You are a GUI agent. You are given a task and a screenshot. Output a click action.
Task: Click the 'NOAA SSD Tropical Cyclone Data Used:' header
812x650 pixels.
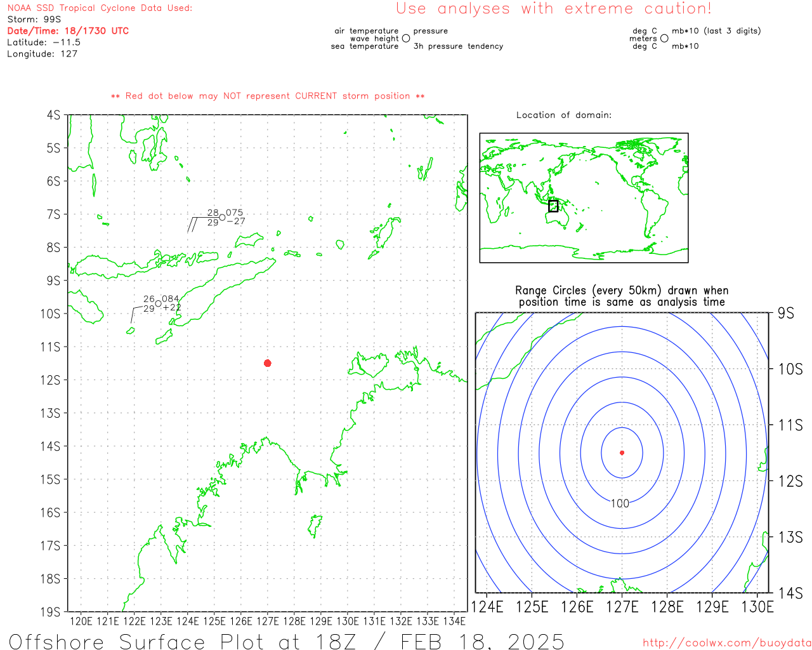[100, 8]
